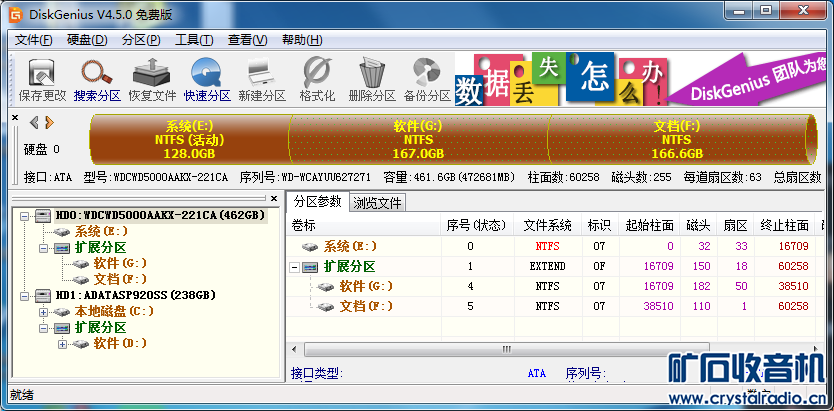Click 文档(F:) drive icon in partition table
This screenshot has width=834, height=411.
pyautogui.click(x=326, y=307)
